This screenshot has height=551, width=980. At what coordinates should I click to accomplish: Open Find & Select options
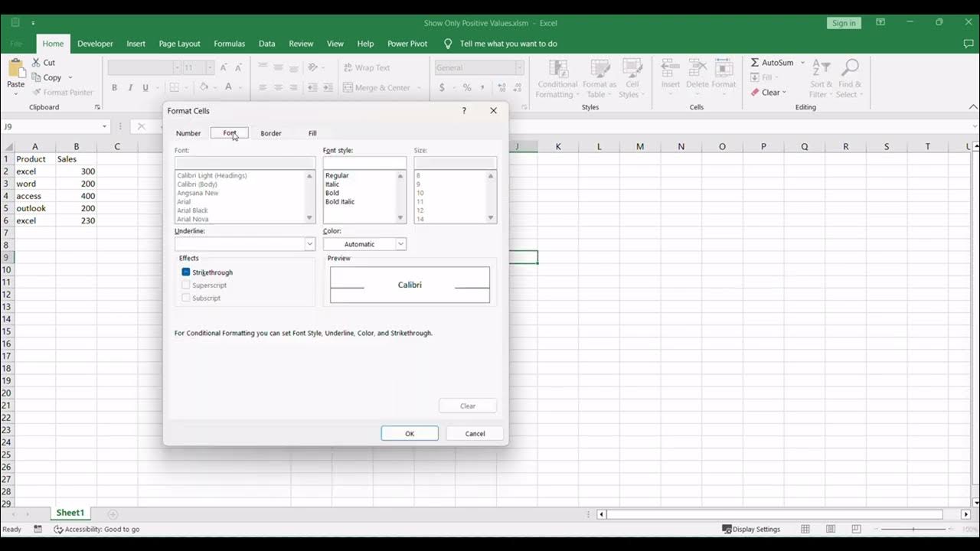tap(850, 80)
